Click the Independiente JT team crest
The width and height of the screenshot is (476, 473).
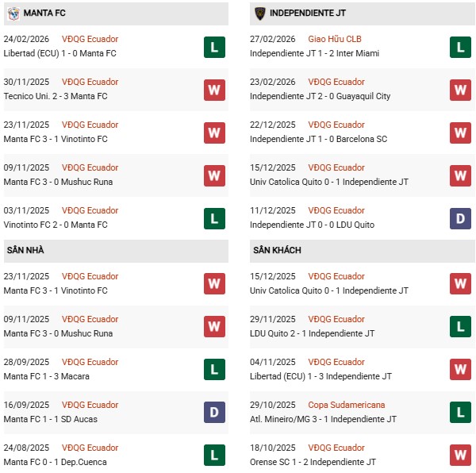pyautogui.click(x=259, y=13)
